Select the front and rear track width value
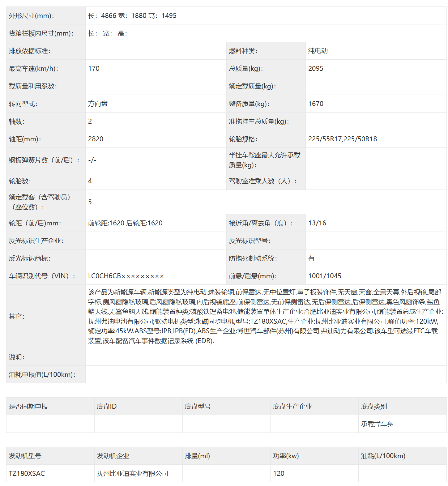Screen dimensions: 448x486 pos(125,223)
